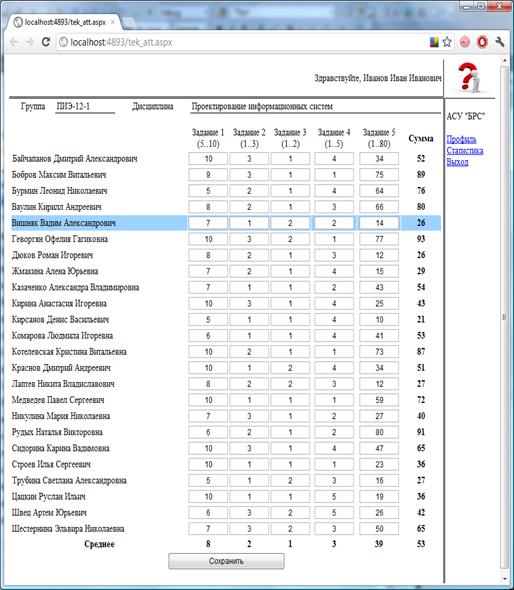The image size is (514, 590).
Task: Open the Профиль link
Action: coord(461,139)
